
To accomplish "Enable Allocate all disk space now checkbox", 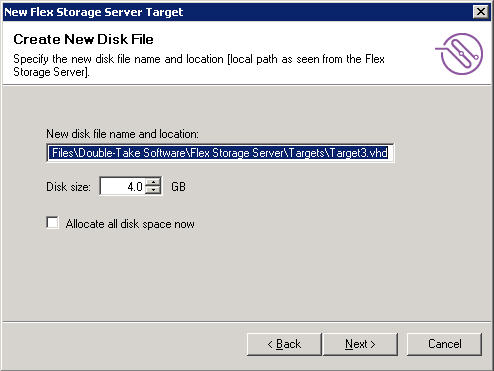I will point(52,223).
